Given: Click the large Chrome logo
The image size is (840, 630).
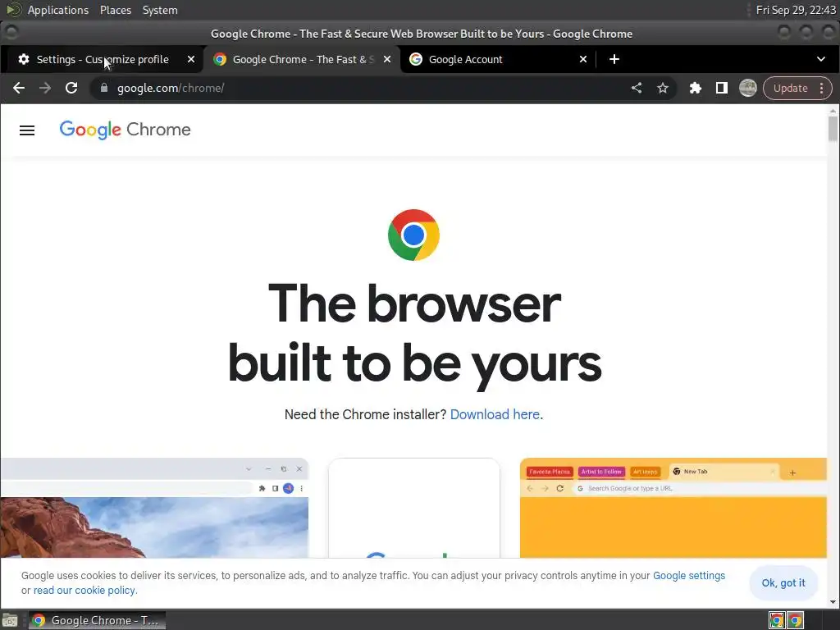Looking at the screenshot, I should (413, 235).
